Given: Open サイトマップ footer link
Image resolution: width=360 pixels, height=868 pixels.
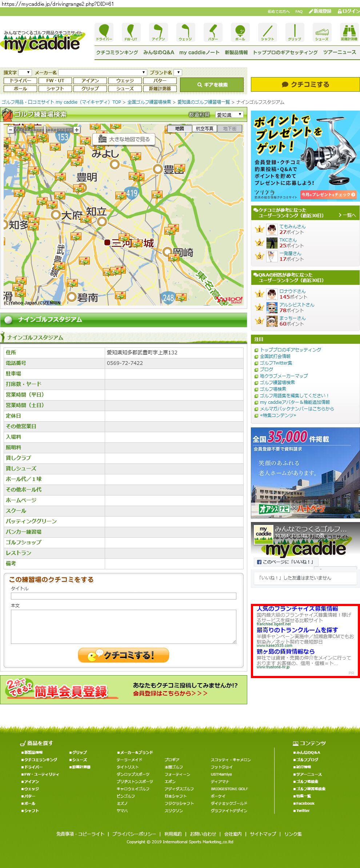Looking at the screenshot, I should (263, 834).
